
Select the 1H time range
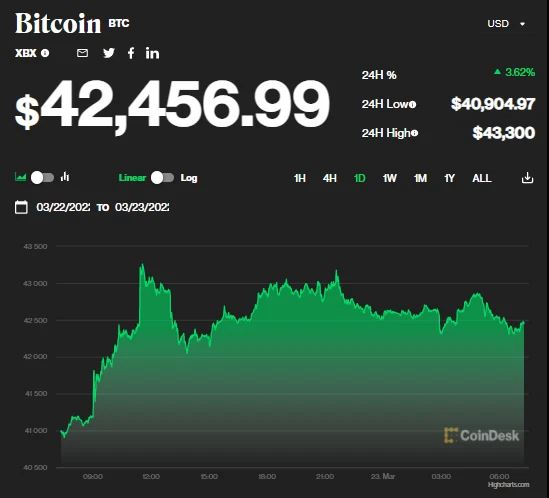coord(300,178)
